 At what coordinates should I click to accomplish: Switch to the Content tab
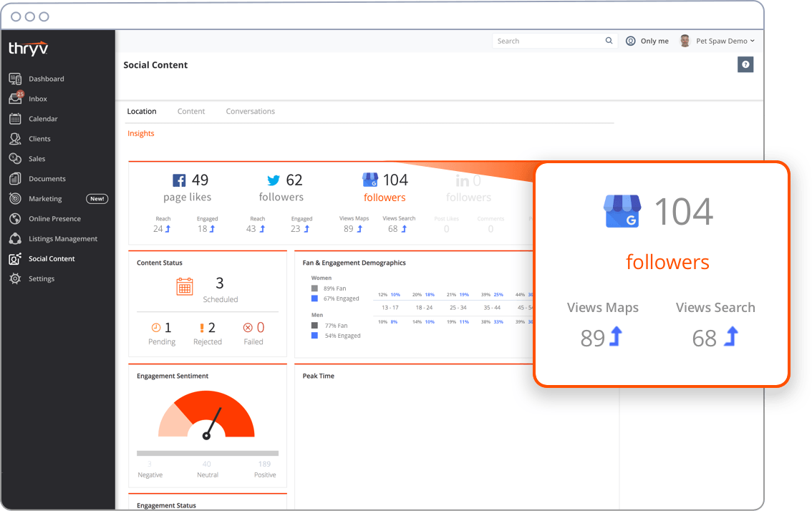pos(191,112)
